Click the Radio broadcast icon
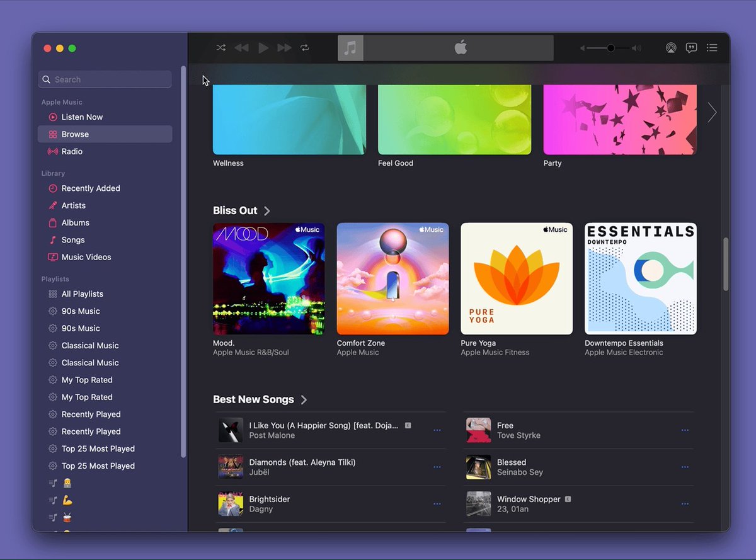Viewport: 756px width, 560px height. [x=53, y=151]
